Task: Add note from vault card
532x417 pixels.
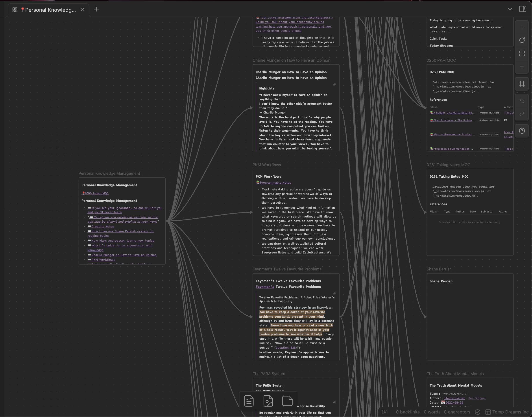Action: pyautogui.click(x=249, y=401)
